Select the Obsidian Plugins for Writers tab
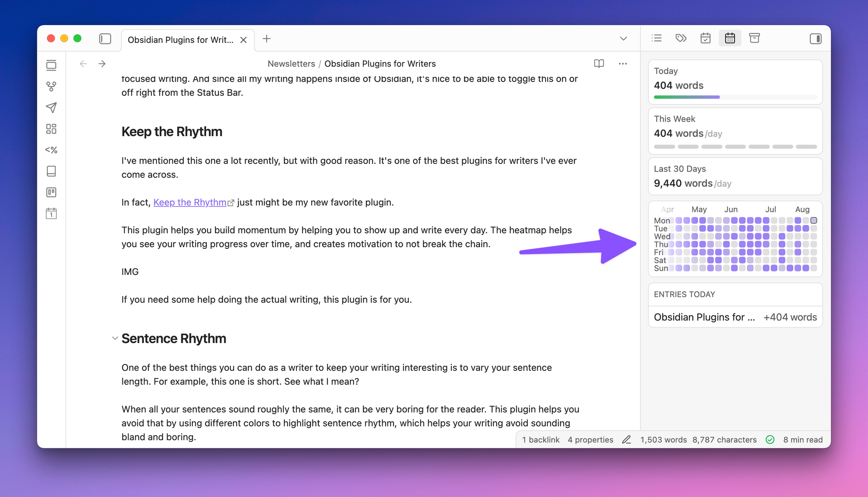Viewport: 868px width, 497px height. (180, 40)
